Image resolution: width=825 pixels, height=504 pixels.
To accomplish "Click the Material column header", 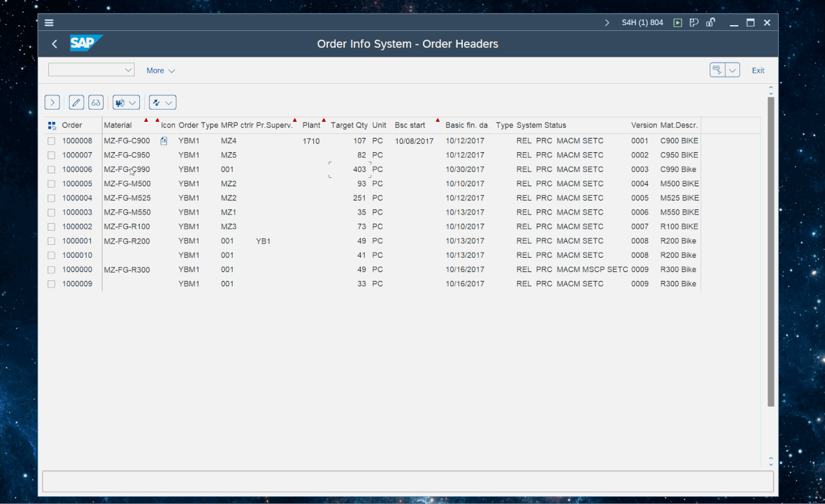I will pos(118,125).
